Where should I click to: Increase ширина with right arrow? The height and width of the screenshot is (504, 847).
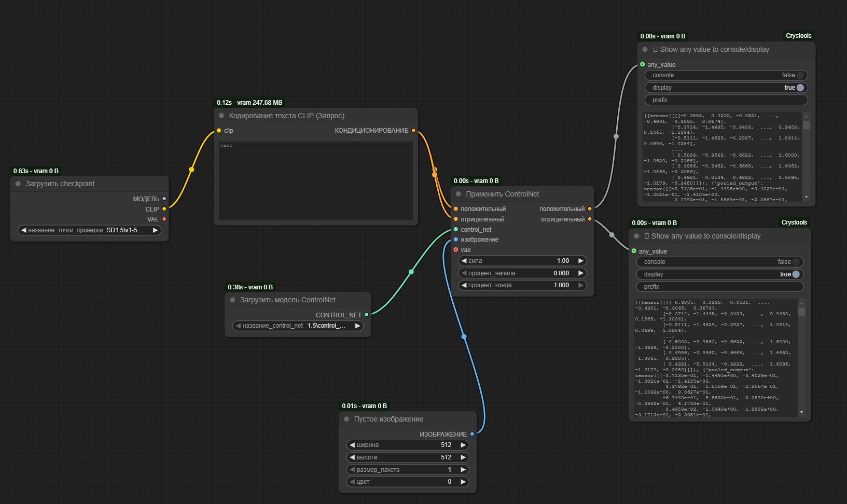(463, 445)
